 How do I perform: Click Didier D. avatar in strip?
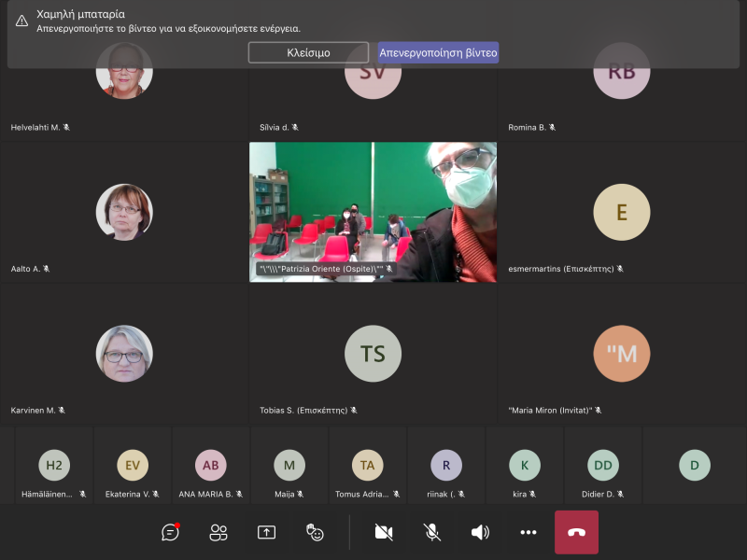[602, 465]
